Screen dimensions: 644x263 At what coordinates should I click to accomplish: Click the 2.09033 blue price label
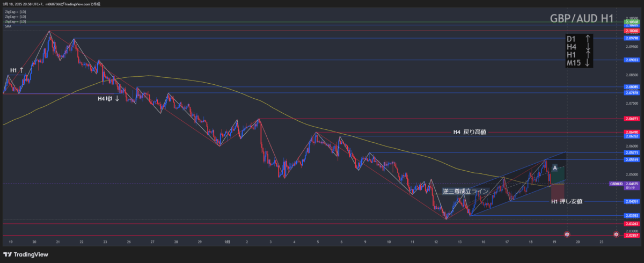631,60
